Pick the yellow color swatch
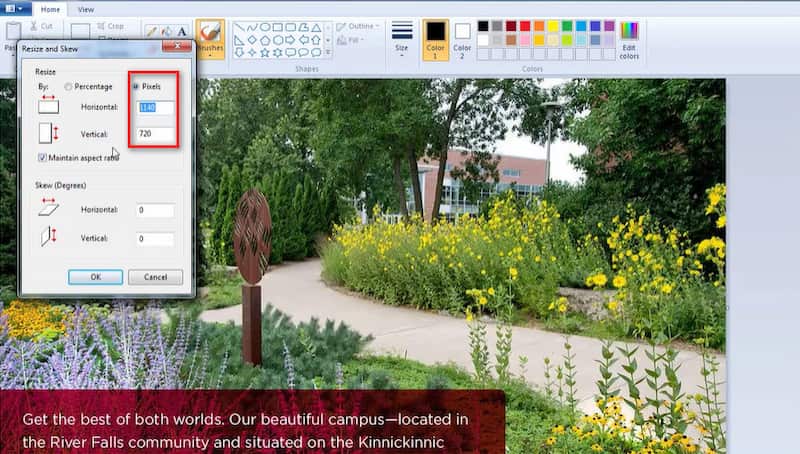The image size is (800, 454). coord(553,26)
